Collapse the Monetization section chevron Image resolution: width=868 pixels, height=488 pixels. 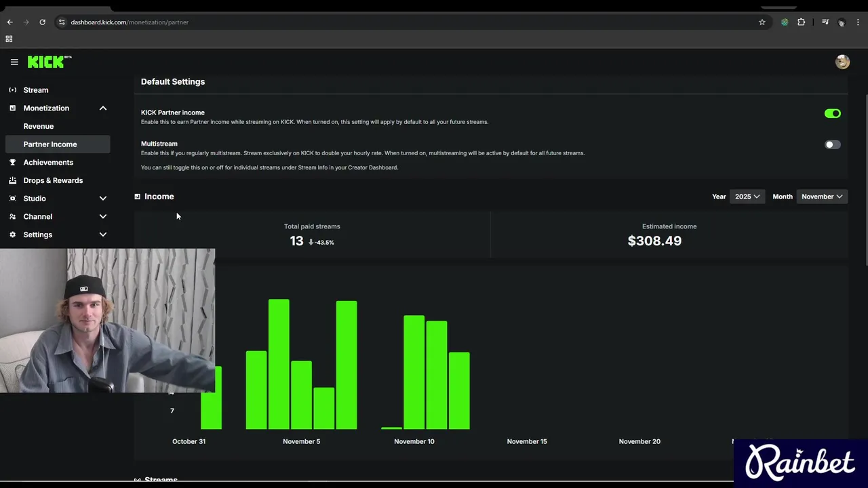[103, 108]
